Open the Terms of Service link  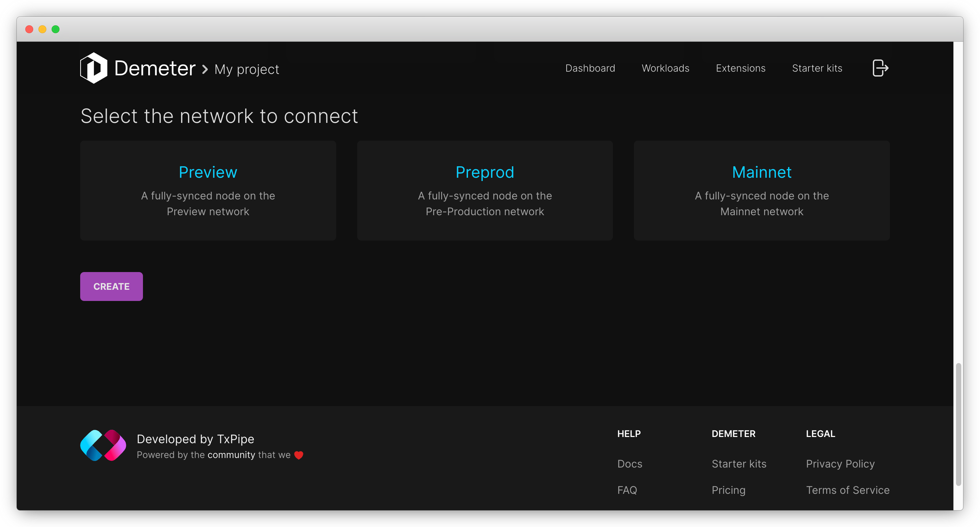848,490
